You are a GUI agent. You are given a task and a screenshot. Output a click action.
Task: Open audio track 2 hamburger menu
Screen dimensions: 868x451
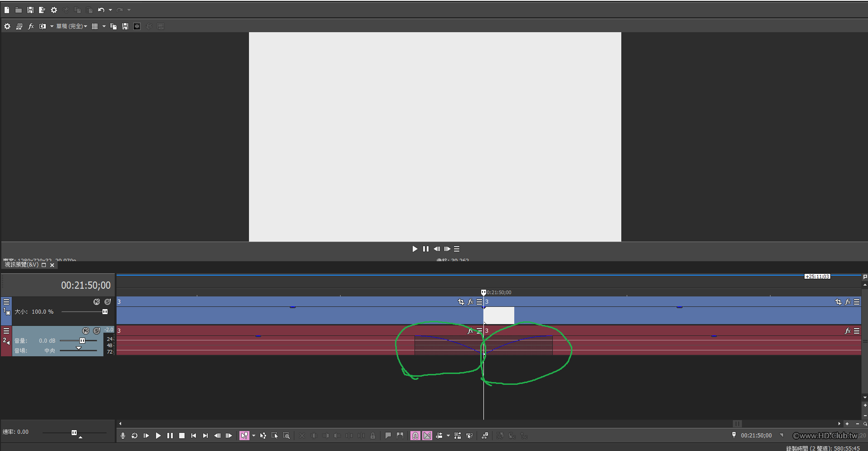(6, 331)
